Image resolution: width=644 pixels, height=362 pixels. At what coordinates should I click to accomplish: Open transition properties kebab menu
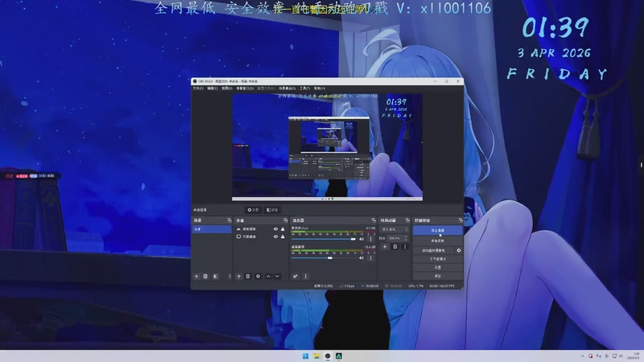coord(405,247)
